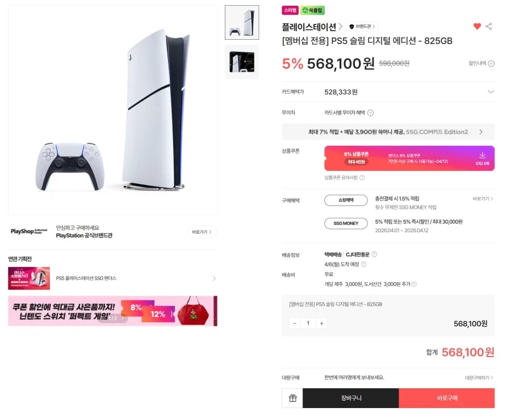This screenshot has width=511, height=420.
Task: Click the extra shipping fee info icon
Action: [x=414, y=284]
